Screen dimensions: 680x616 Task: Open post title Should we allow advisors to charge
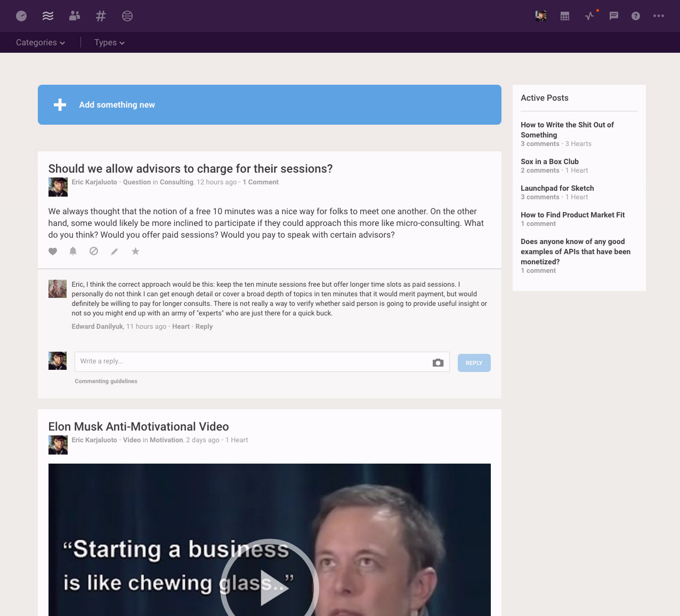point(190,168)
